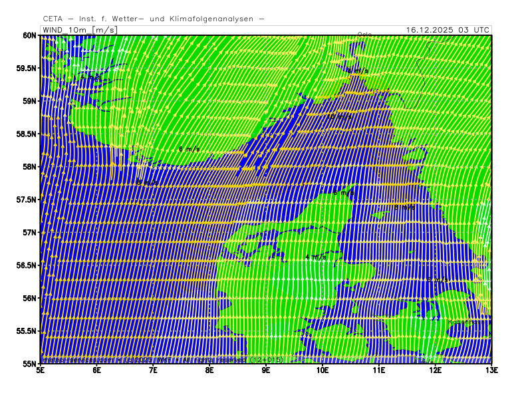Image resolution: width=532 pixels, height=399 pixels.
Task: Click the Oslo city label
Action: tap(364, 35)
